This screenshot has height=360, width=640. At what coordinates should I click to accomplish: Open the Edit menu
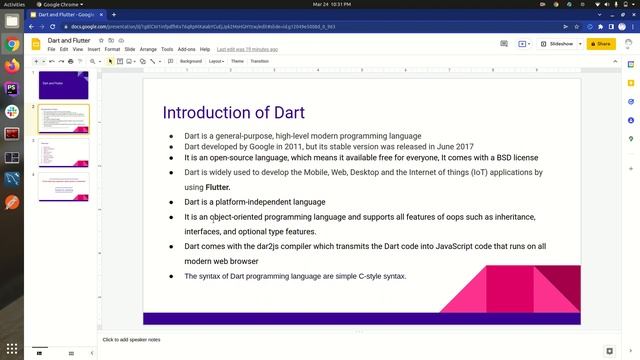click(64, 49)
